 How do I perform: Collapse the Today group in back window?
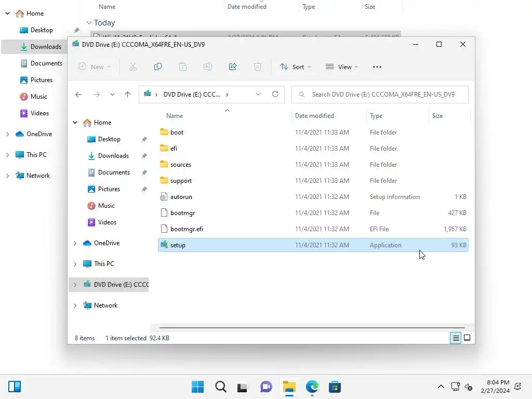pos(89,23)
